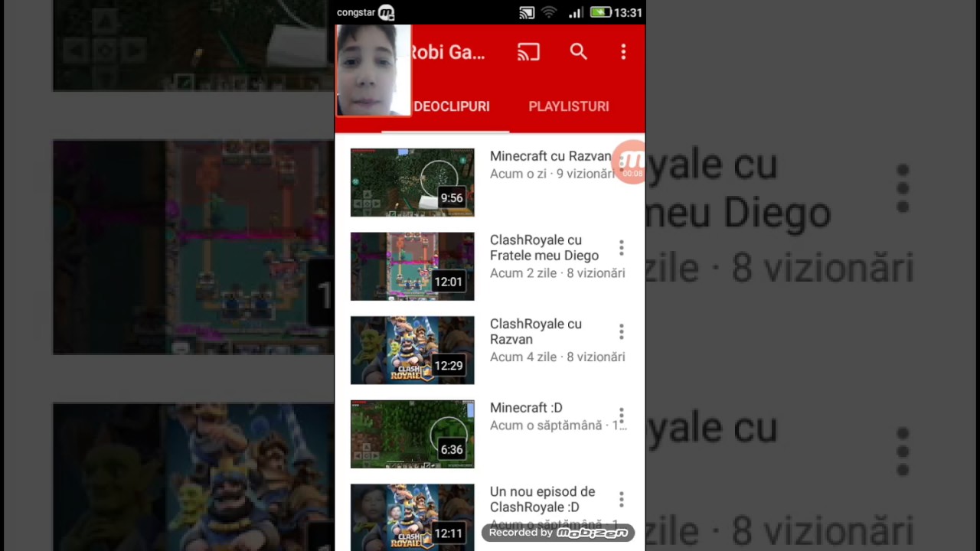The image size is (980, 551).
Task: Open the header three-dot overflow menu
Action: pos(623,51)
